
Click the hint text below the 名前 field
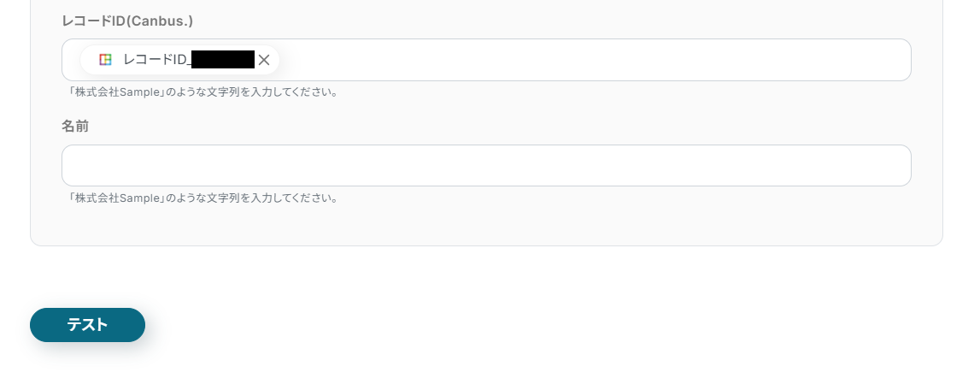pyautogui.click(x=202, y=198)
